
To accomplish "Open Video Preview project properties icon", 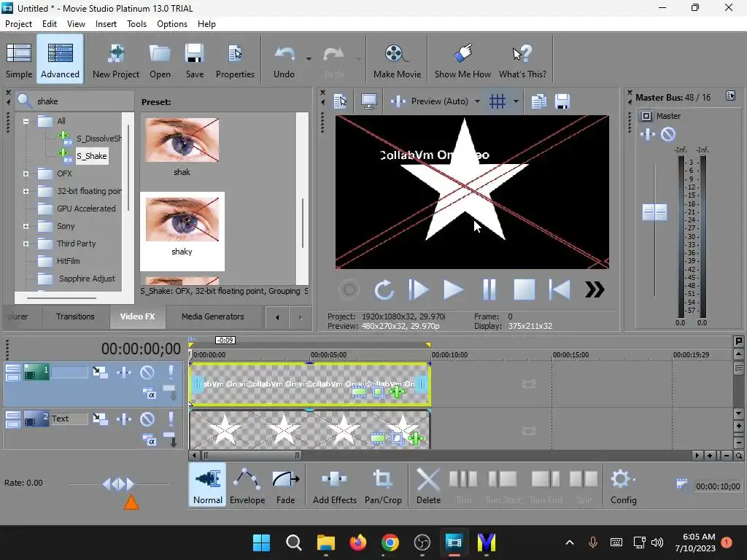I will [x=341, y=101].
